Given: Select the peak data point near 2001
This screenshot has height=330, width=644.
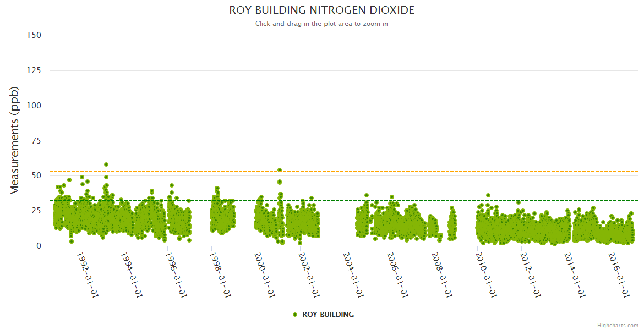Looking at the screenshot, I should [x=280, y=170].
